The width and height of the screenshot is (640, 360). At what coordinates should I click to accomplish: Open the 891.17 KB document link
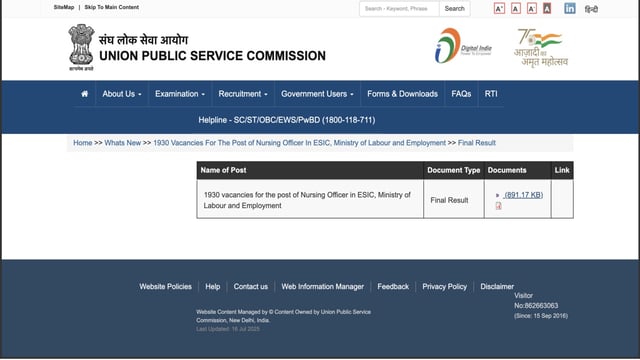click(524, 195)
